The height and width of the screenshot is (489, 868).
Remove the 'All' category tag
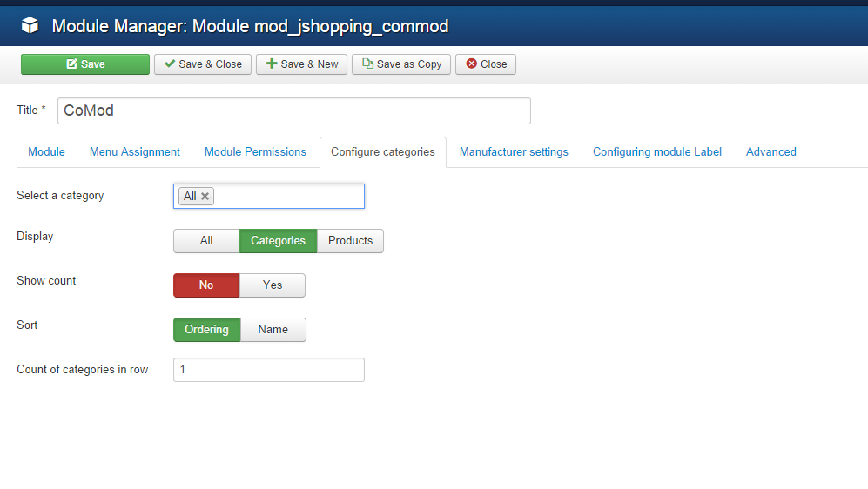(205, 197)
